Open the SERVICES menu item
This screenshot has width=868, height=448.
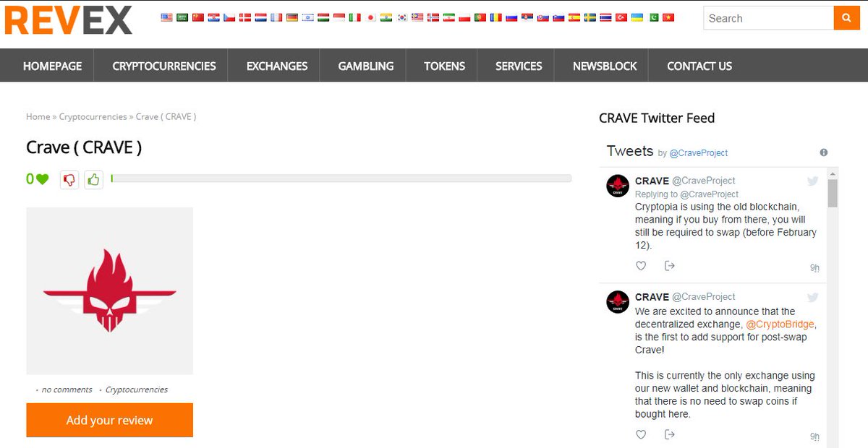519,66
